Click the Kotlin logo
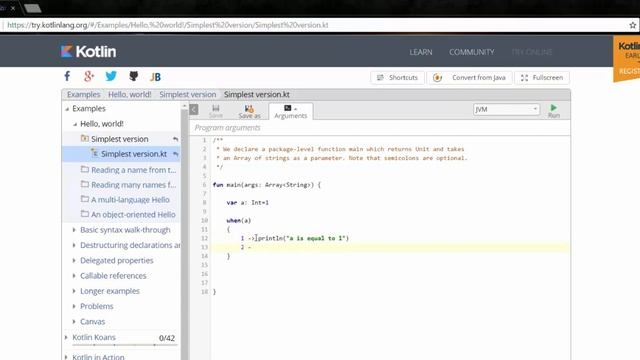 tap(89, 51)
